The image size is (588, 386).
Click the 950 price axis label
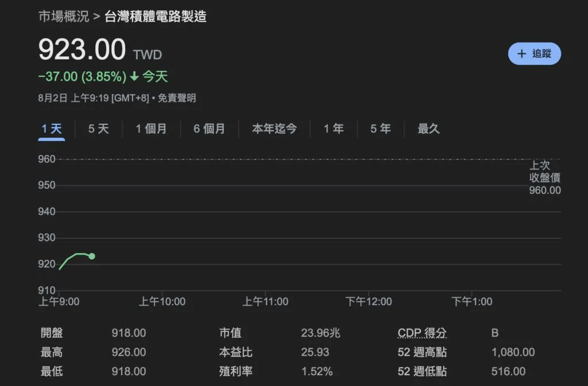point(47,185)
